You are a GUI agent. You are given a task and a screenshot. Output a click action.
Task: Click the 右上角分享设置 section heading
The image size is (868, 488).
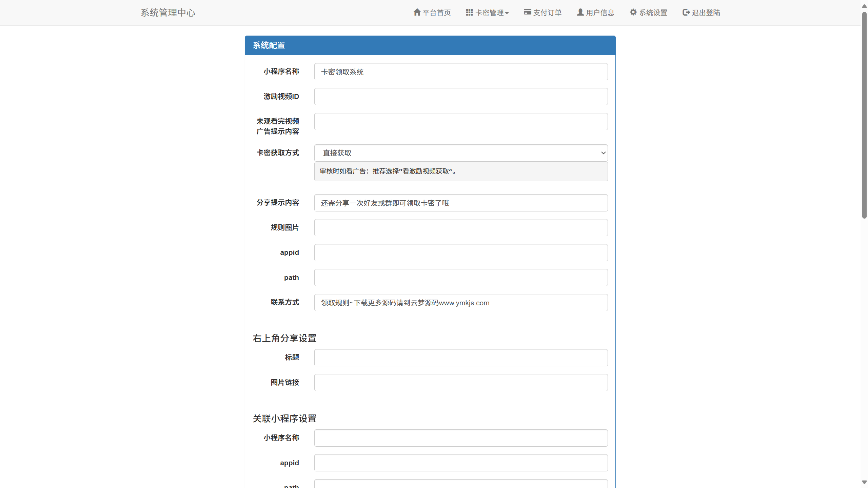[x=284, y=338]
